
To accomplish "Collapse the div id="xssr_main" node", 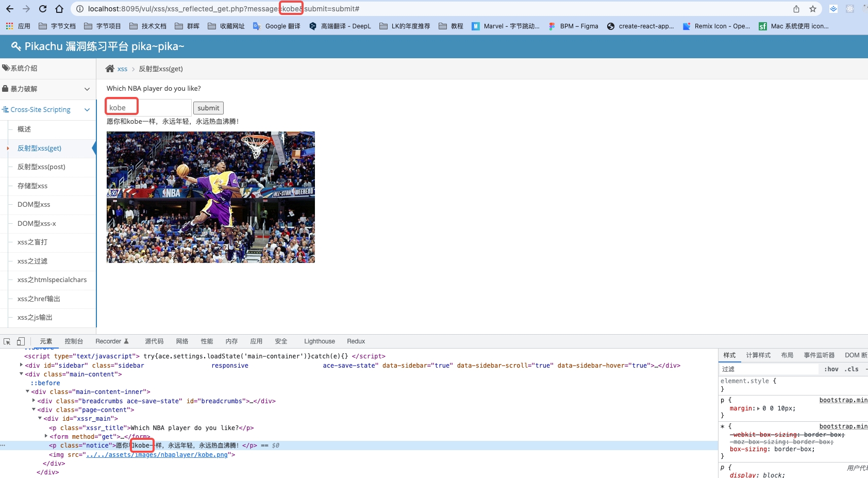I will pos(40,418).
